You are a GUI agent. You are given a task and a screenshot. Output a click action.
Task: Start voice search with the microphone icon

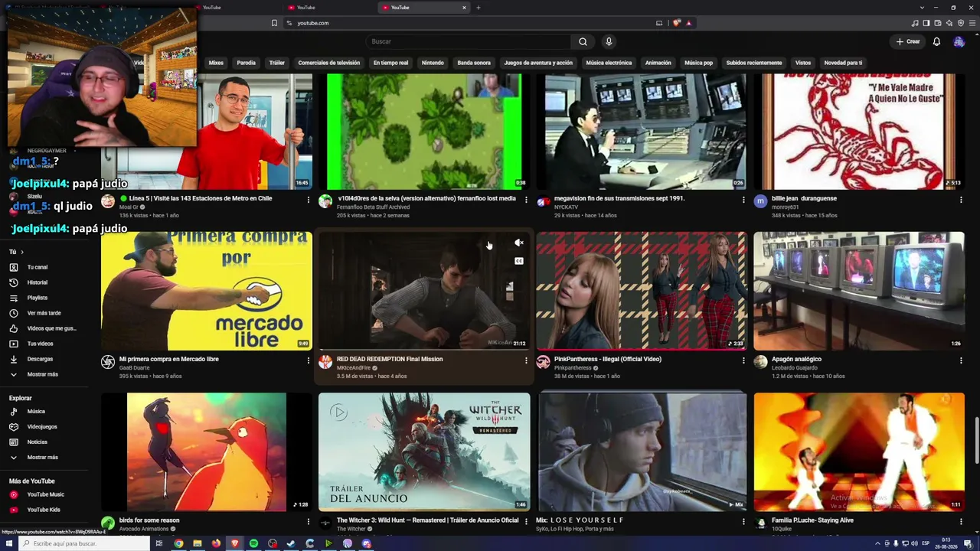click(609, 41)
